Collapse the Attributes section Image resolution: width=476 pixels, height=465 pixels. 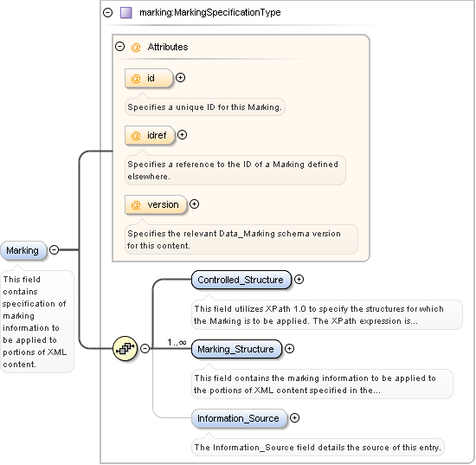click(x=120, y=47)
